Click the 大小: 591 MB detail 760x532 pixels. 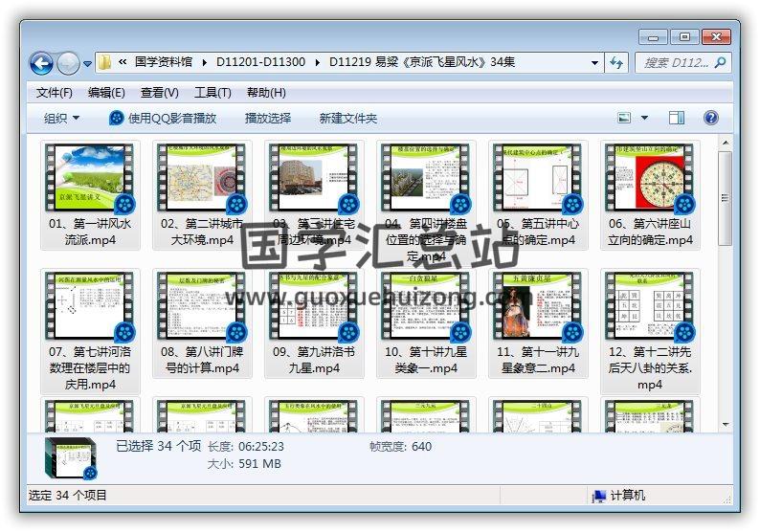244,464
